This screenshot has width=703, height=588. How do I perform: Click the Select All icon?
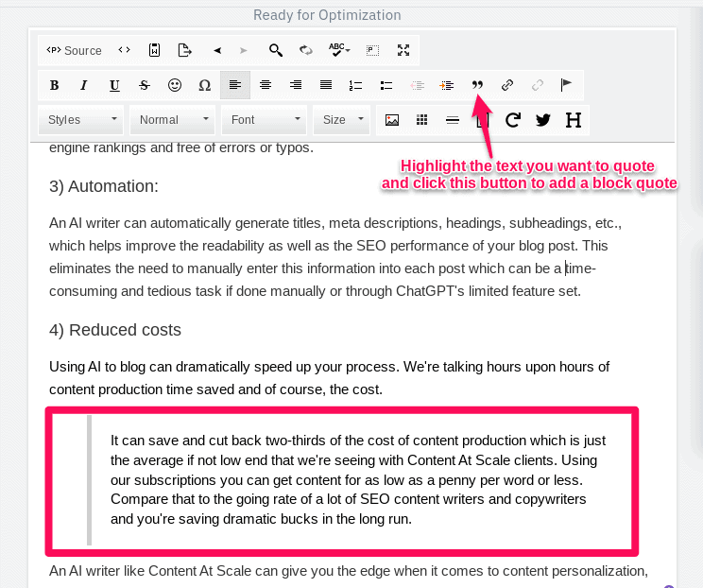372,50
